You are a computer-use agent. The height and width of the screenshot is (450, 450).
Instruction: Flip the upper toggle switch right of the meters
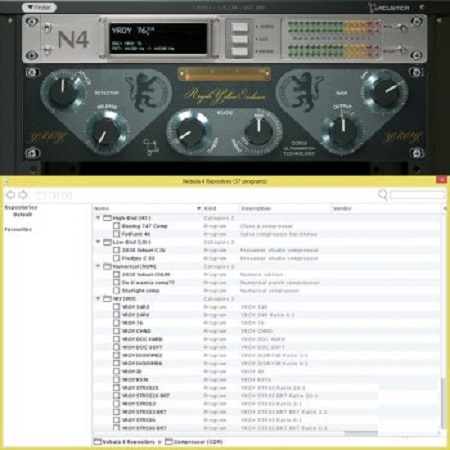pyautogui.click(x=401, y=27)
